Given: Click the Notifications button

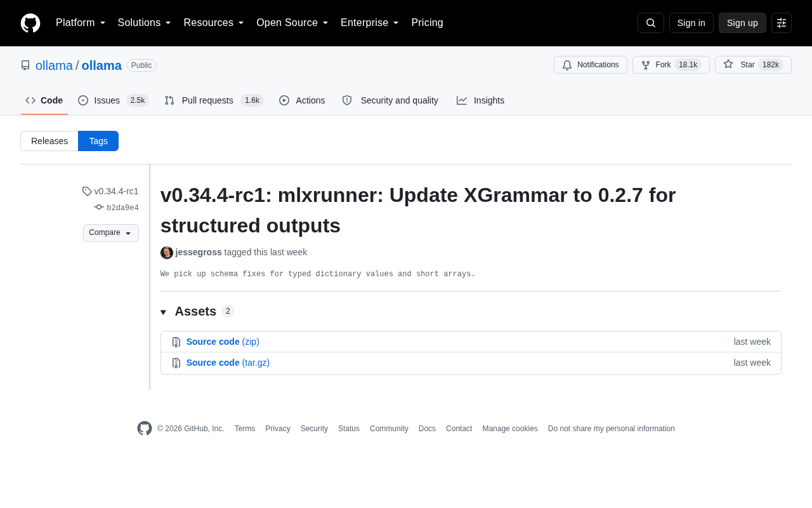Looking at the screenshot, I should click(x=591, y=65).
